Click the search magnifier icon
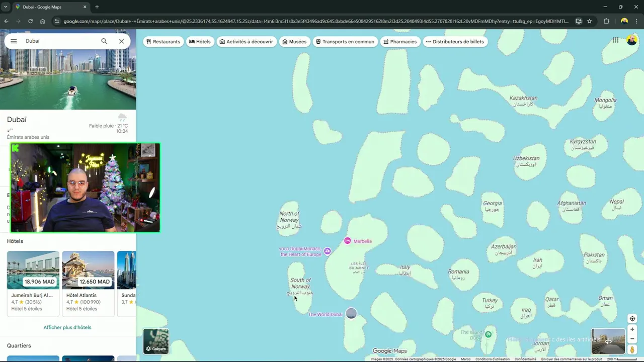Viewport: 644px width, 362px height. click(104, 41)
